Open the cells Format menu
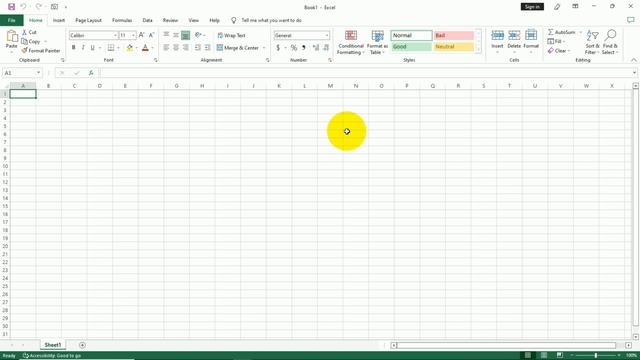The image size is (640, 360). 531,42
